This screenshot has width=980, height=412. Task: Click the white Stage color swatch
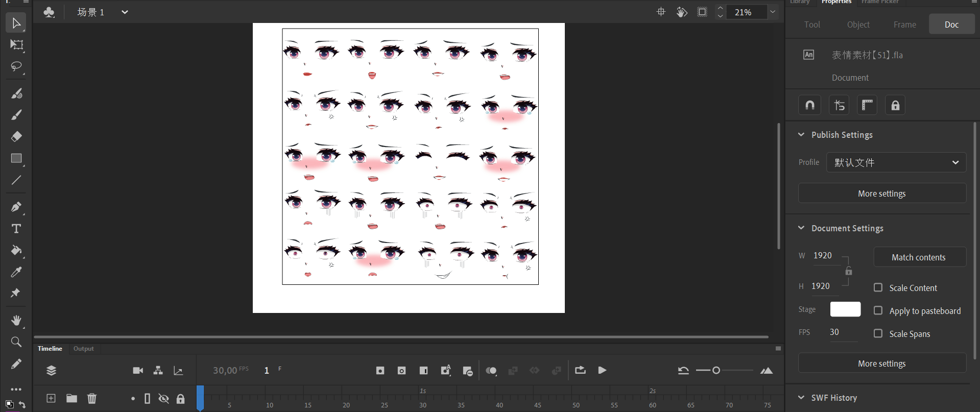pyautogui.click(x=845, y=309)
